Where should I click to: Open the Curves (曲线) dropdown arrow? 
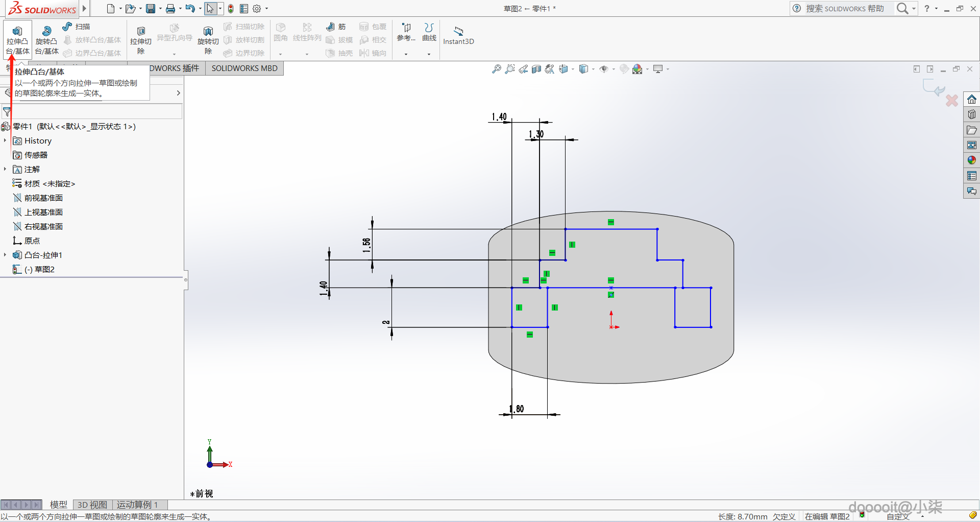tap(429, 54)
